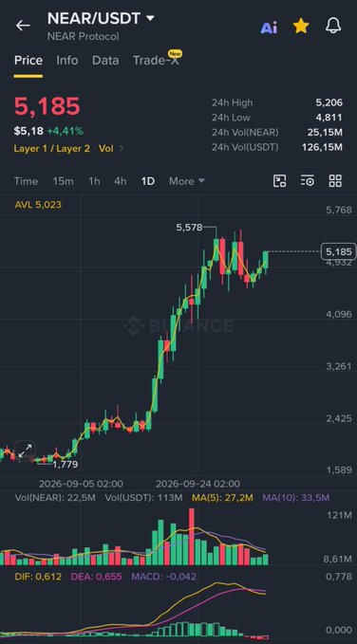
Task: Open the Vol tag link
Action: (x=105, y=149)
